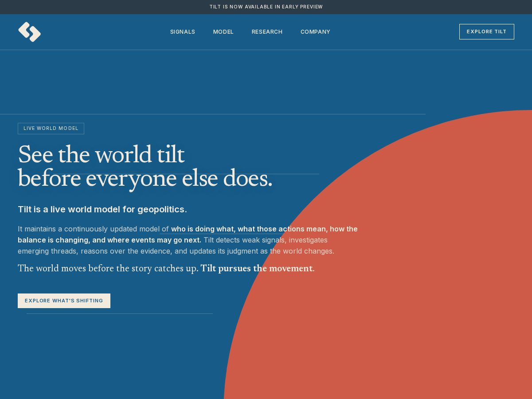Click the Live World Model badge
The height and width of the screenshot is (399, 532).
click(51, 129)
